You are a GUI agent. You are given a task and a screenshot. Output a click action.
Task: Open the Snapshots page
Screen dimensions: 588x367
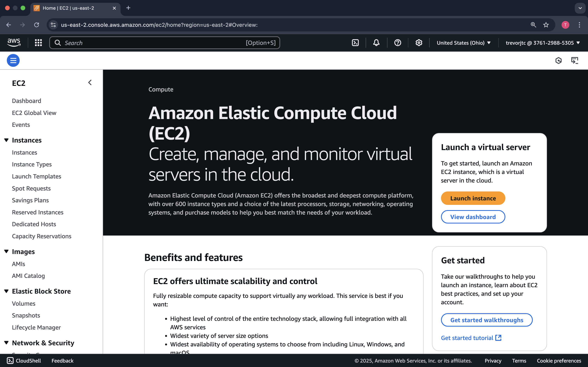pyautogui.click(x=26, y=315)
